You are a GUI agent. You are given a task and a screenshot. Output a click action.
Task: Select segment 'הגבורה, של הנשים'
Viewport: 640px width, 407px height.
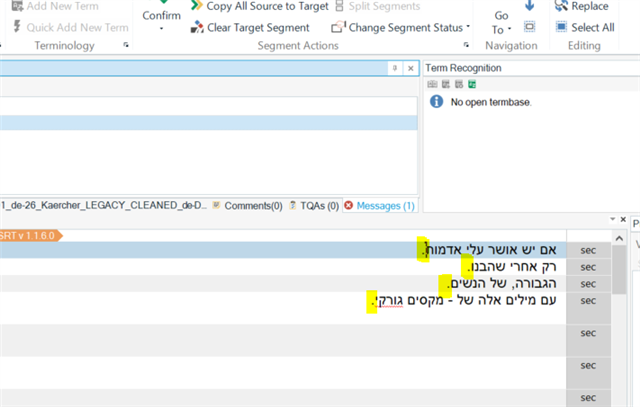[x=502, y=283]
